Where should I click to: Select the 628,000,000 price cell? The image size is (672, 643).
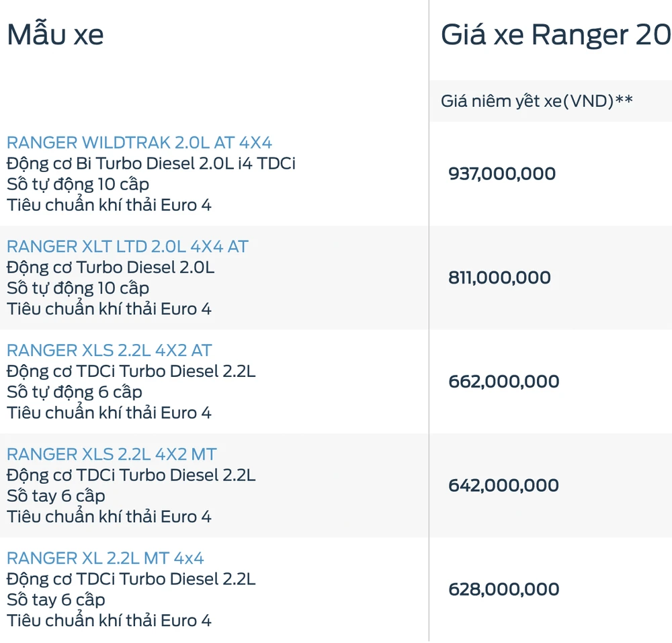(x=502, y=589)
